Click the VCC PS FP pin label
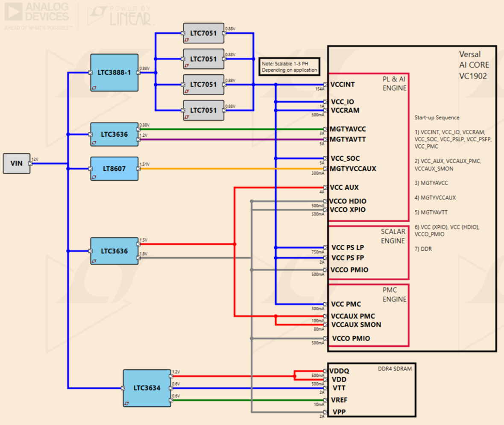The image size is (504, 425). (x=348, y=258)
